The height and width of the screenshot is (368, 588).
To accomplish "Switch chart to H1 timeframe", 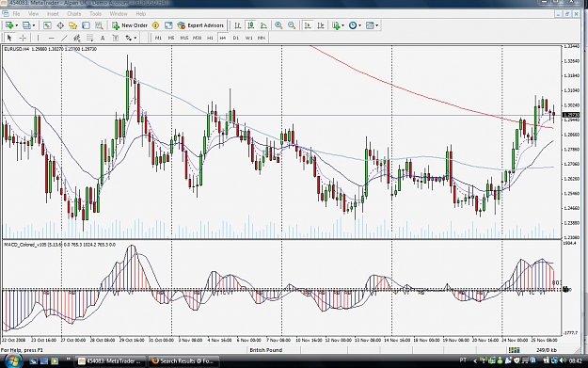I will click(210, 38).
